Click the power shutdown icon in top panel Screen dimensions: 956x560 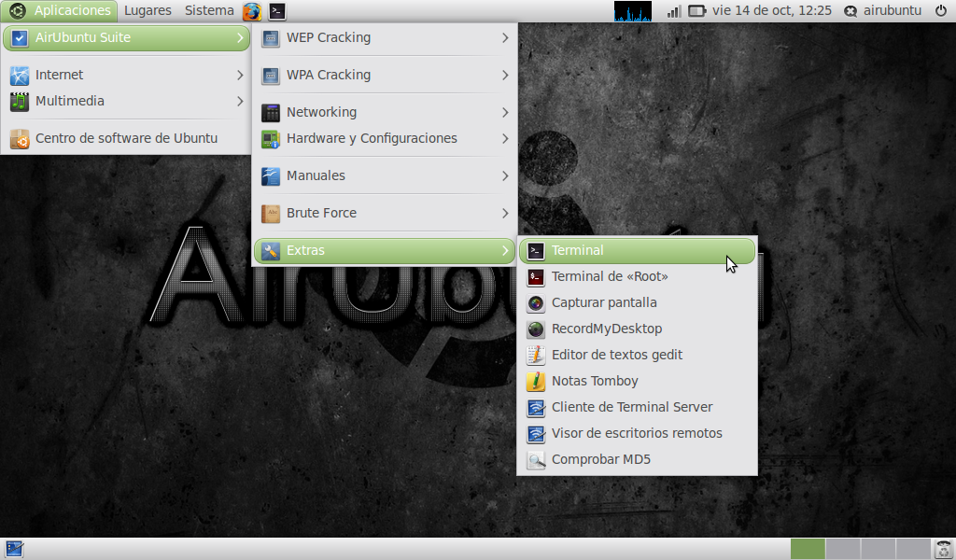pos(941,11)
